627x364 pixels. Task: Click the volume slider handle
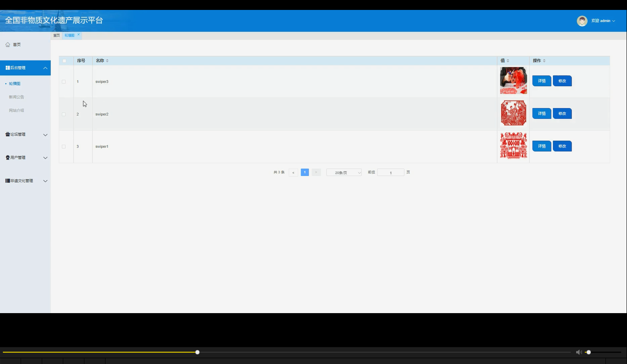pos(589,352)
